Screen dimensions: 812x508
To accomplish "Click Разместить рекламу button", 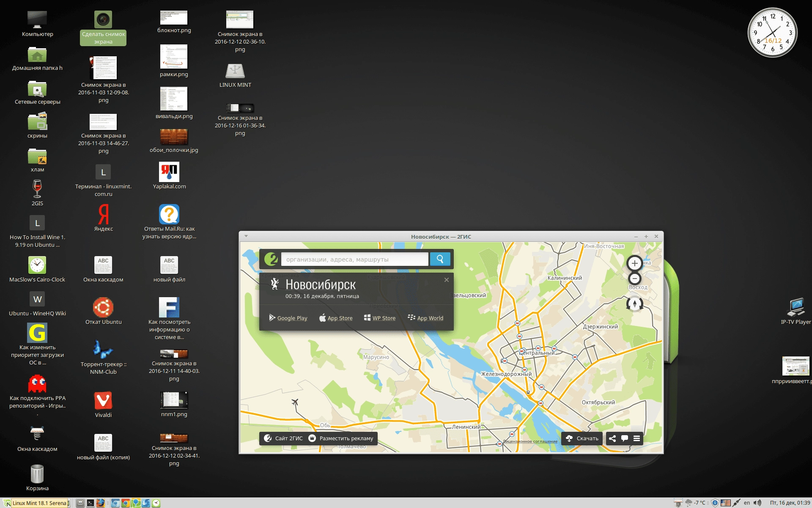I will (341, 438).
